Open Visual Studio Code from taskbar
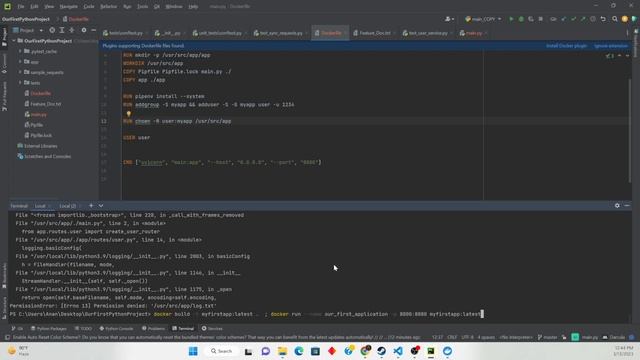This screenshot has width=640, height=360. pyautogui.click(x=398, y=351)
